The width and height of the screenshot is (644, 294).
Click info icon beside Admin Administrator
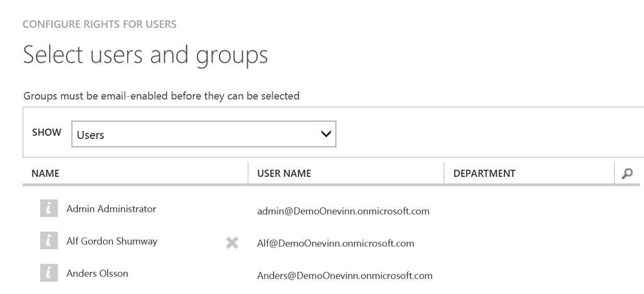49,208
